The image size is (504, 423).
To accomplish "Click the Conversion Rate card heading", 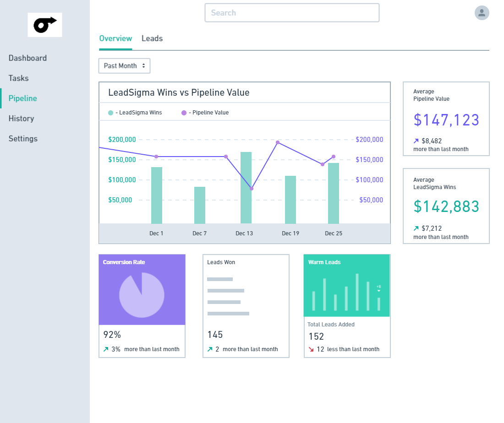I will (x=124, y=262).
